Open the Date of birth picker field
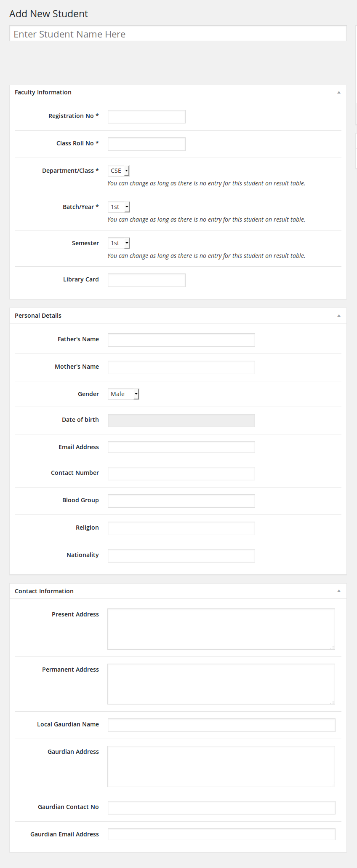This screenshot has width=357, height=868. (x=181, y=421)
